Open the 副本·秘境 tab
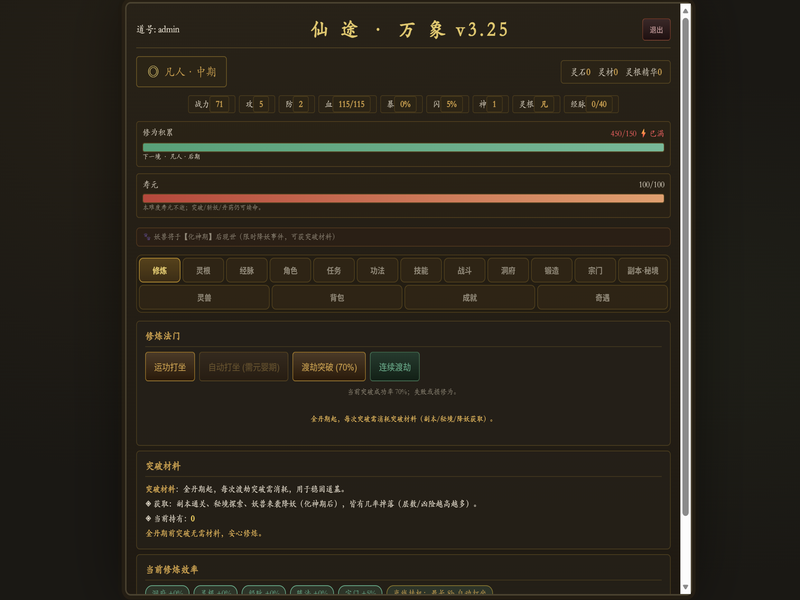The width and height of the screenshot is (800, 600). pos(643,270)
